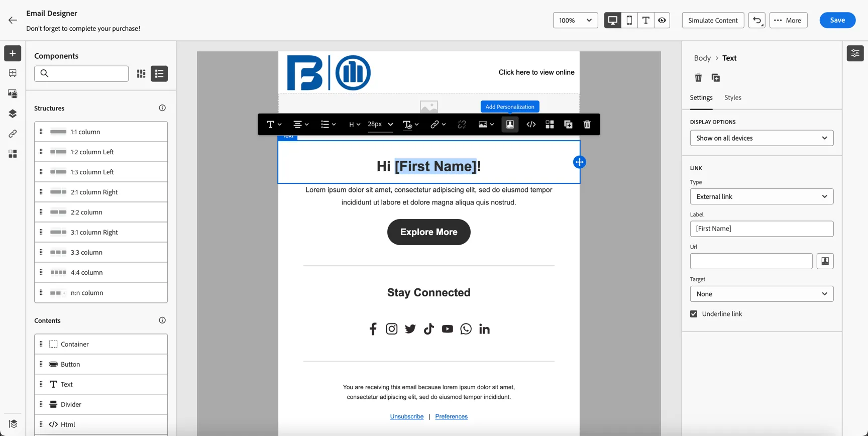Open the layers panel in the left rail
This screenshot has width=868, height=436.
pyautogui.click(x=13, y=114)
